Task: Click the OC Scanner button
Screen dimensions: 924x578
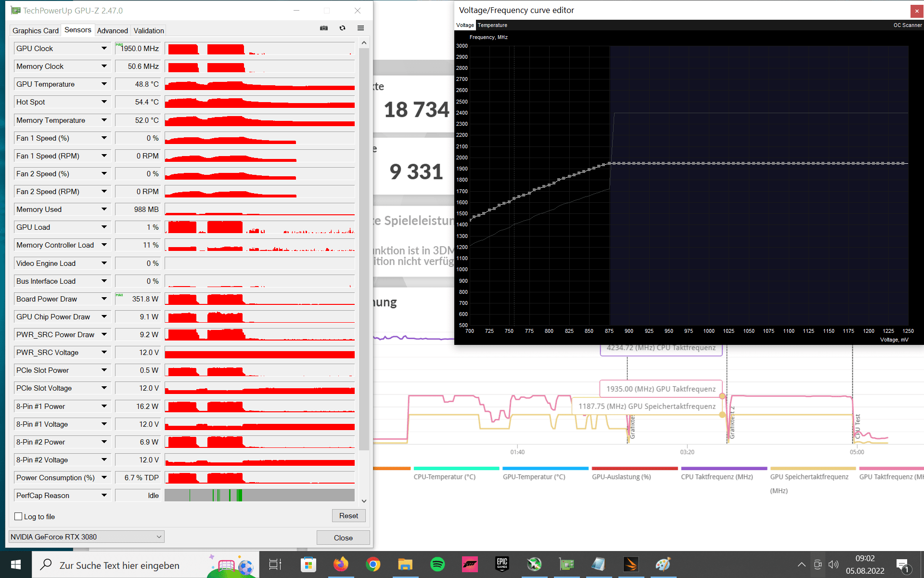Action: (x=908, y=25)
